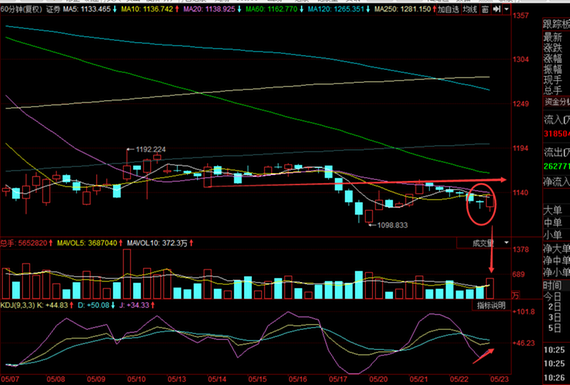Click the 1098.833 low price marker
Image resolution: width=570 pixels, height=385 pixels.
(x=393, y=225)
